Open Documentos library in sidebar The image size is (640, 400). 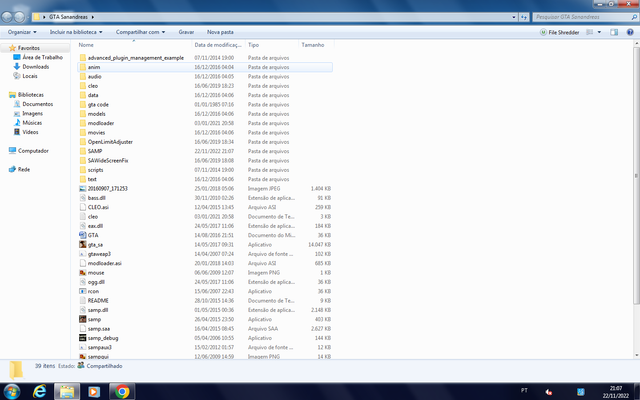[33, 104]
